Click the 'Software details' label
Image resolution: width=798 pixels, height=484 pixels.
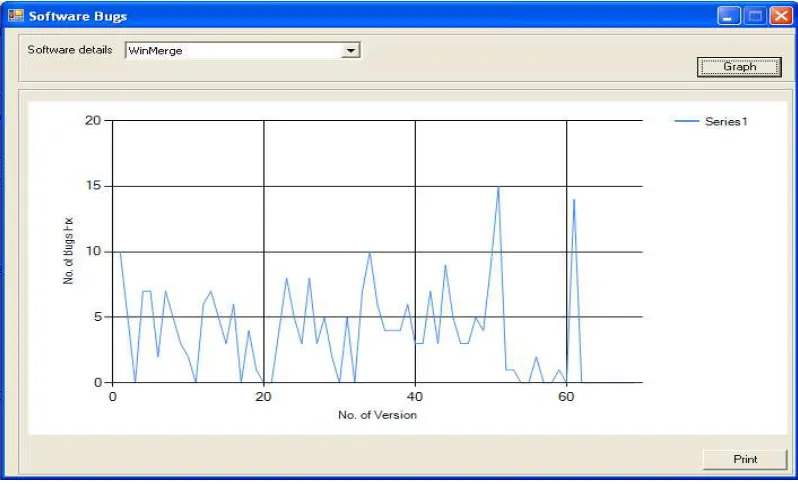click(x=70, y=50)
